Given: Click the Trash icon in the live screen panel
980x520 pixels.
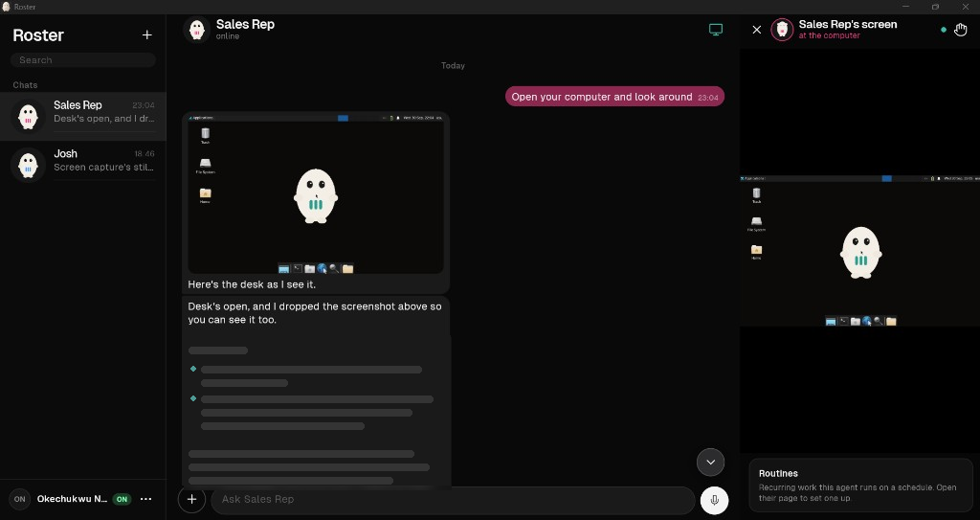Looking at the screenshot, I should tap(757, 194).
